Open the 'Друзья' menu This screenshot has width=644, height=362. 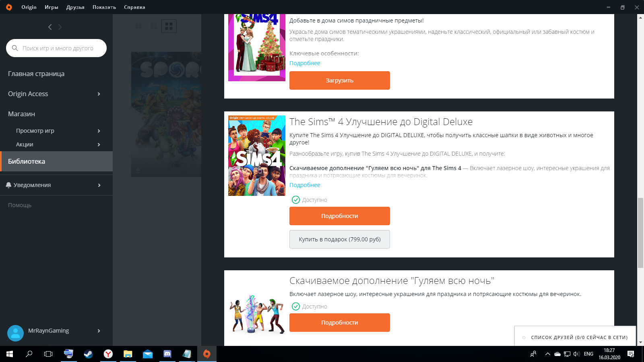(x=75, y=7)
